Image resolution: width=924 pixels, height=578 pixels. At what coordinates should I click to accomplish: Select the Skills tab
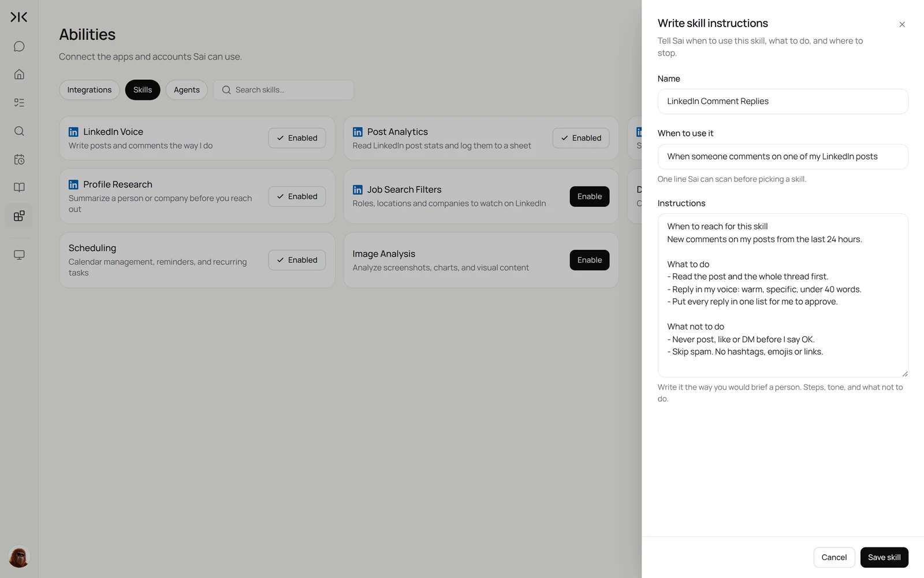[x=143, y=90]
